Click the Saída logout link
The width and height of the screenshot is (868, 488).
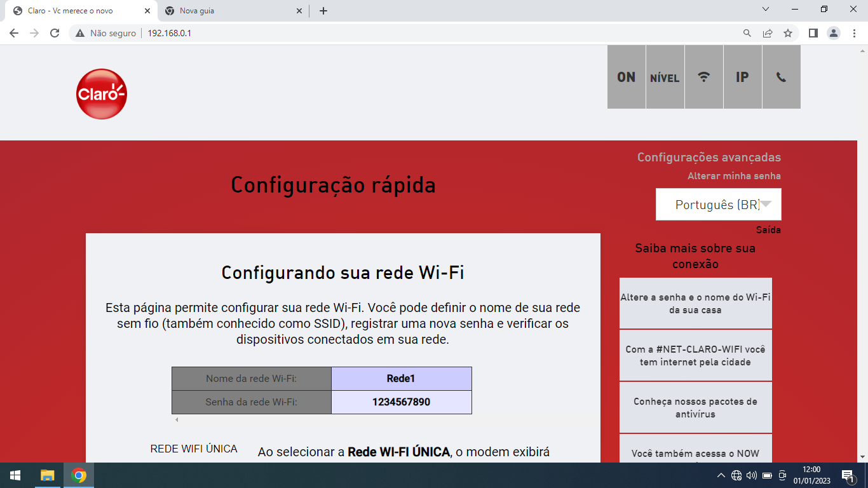pos(768,230)
